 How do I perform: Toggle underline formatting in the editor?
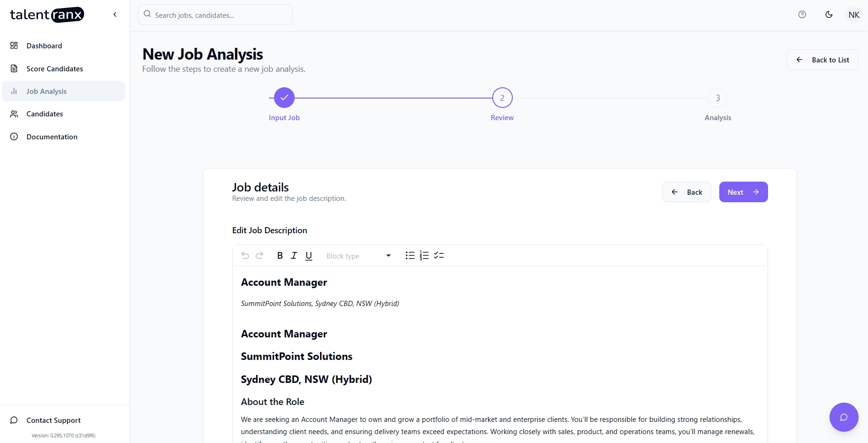click(x=309, y=255)
